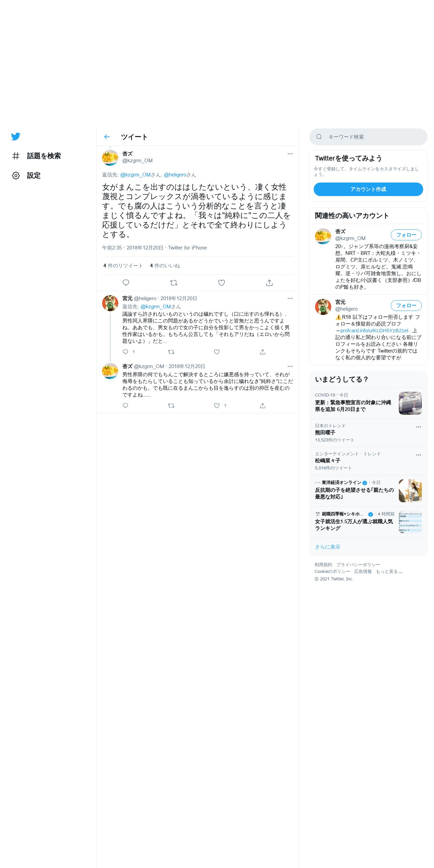Click the Twitter bird logo

[x=16, y=137]
